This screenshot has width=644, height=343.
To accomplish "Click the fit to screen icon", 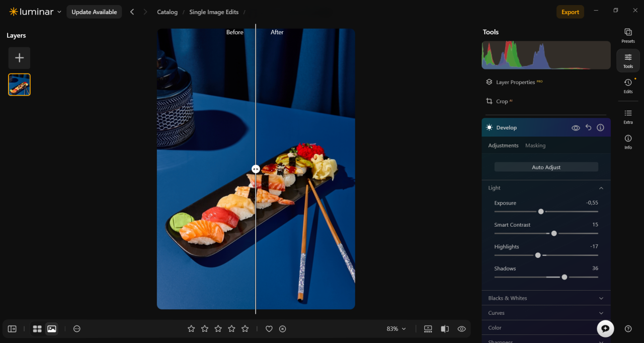I will 428,329.
